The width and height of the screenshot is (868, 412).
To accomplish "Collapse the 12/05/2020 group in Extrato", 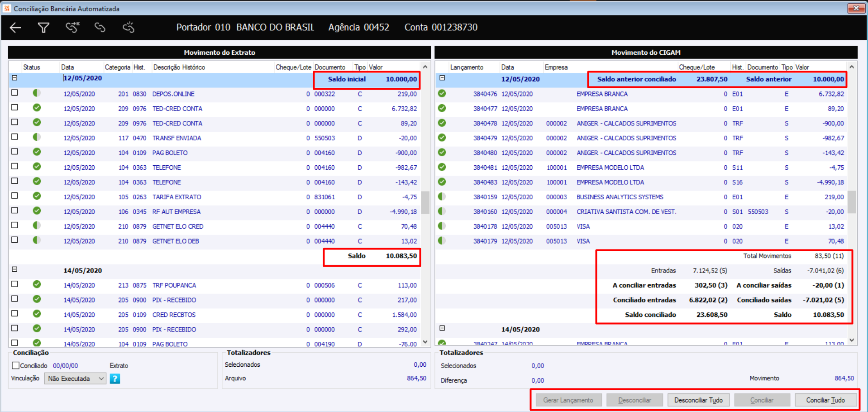I will coord(14,78).
